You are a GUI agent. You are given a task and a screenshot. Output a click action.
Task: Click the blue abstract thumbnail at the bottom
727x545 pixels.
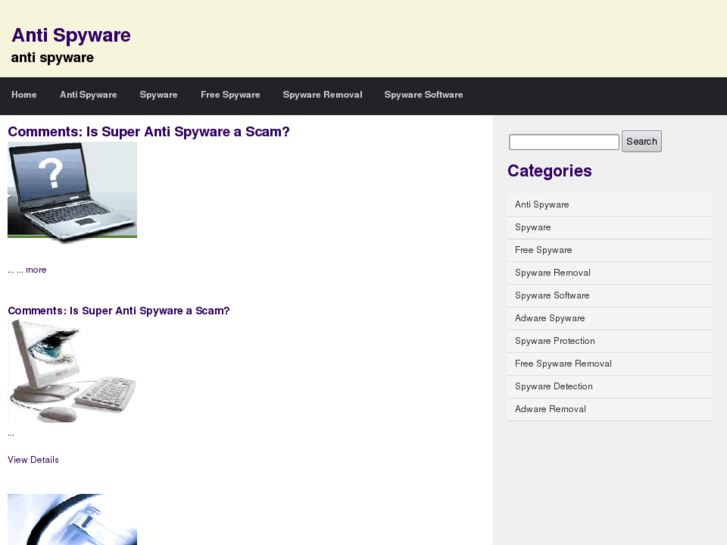[x=72, y=519]
